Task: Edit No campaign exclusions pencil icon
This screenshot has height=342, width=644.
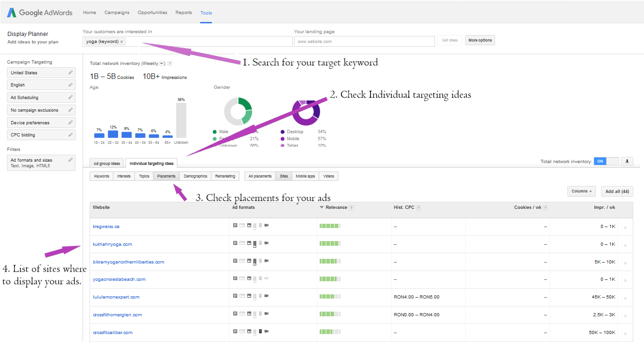Action: click(70, 110)
